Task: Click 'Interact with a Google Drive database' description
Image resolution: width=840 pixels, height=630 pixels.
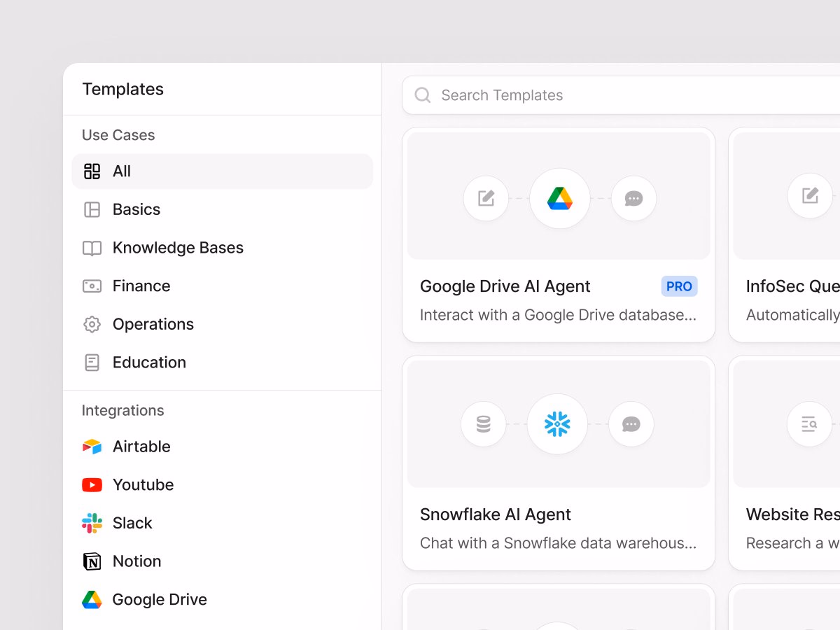Action: [x=559, y=315]
